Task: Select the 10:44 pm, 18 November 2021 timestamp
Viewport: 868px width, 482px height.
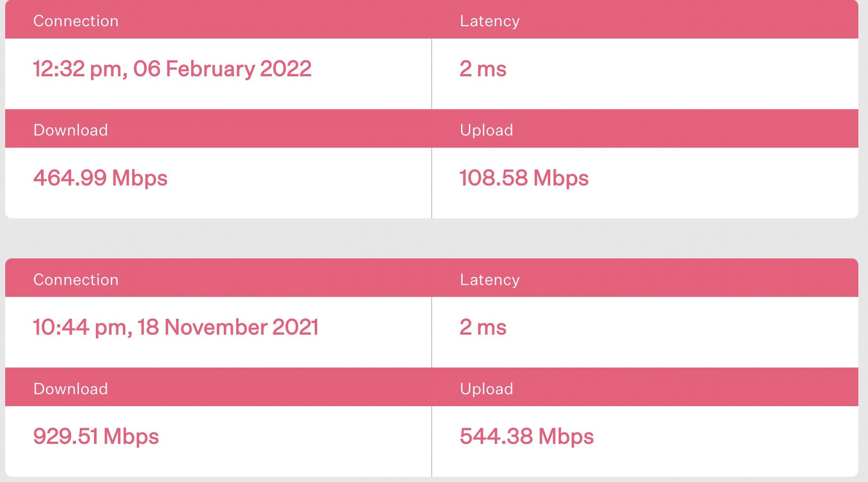Action: click(175, 327)
